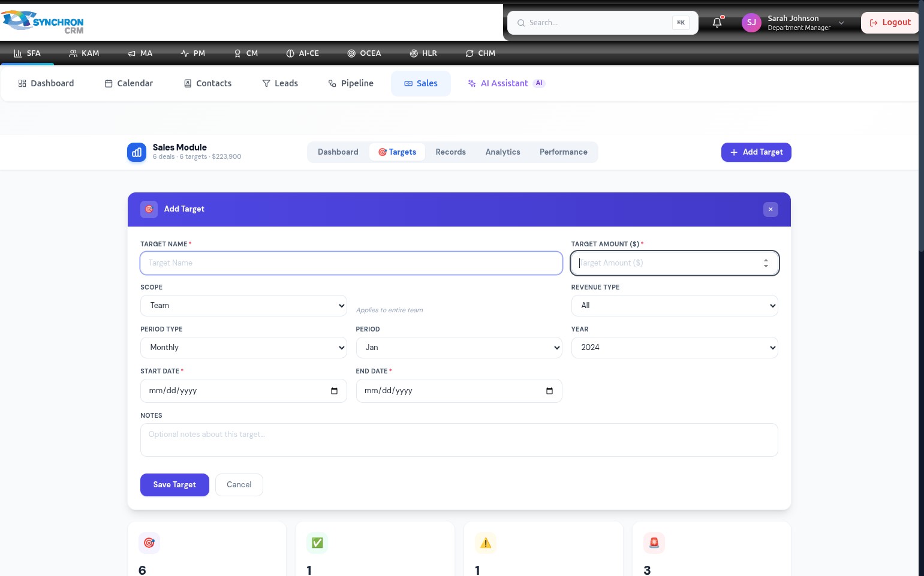Log out using the Logout button
924x576 pixels.
coord(890,23)
